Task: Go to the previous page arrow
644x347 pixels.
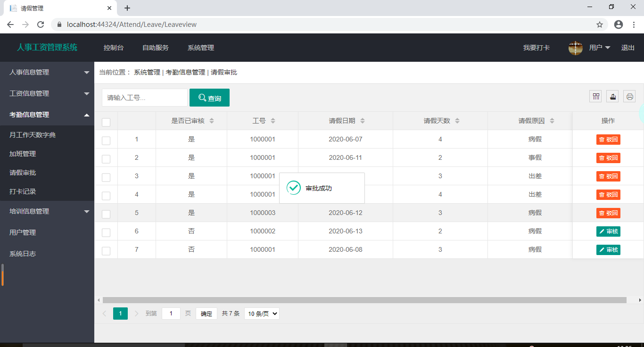Action: tap(105, 314)
